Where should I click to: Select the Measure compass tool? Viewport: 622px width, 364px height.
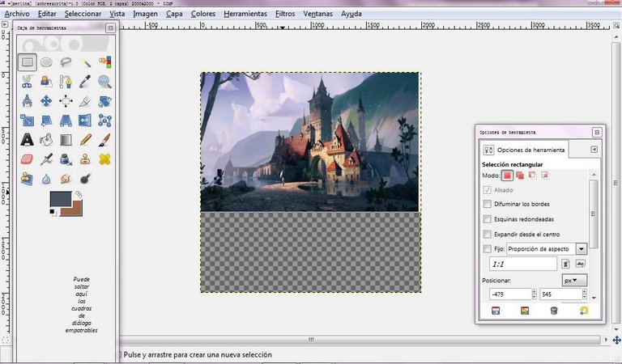pos(27,101)
